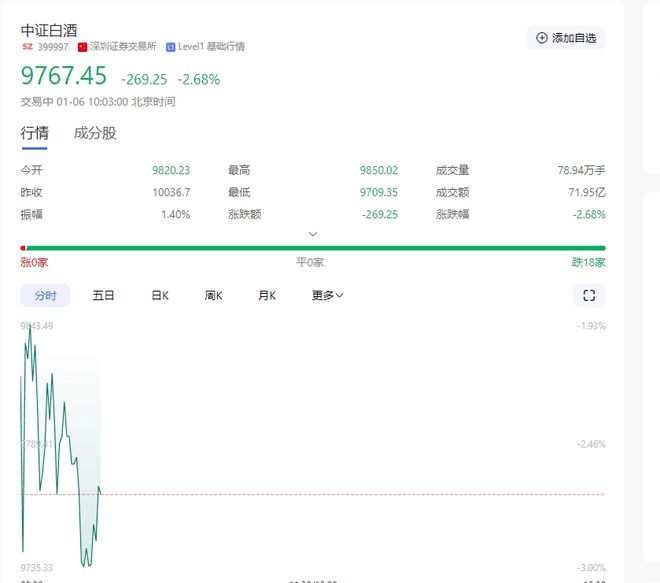Viewport: 660px width, 583px height.
Task: Click the header percent change -2.68%
Action: (199, 79)
